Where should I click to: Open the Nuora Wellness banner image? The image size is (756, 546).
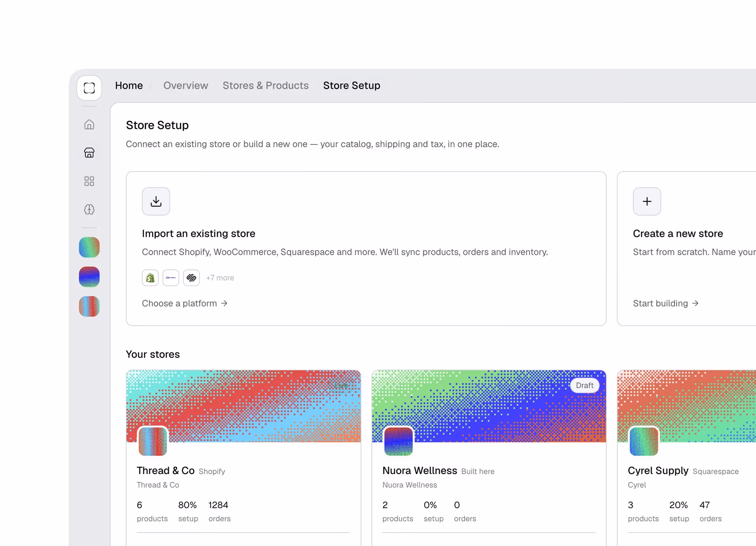[489, 406]
